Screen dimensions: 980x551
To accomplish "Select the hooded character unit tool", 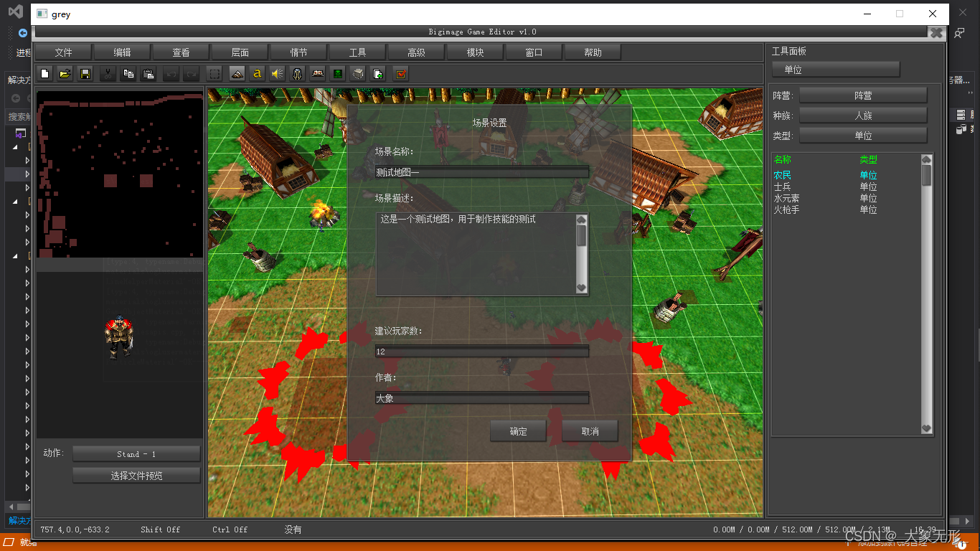I will (x=297, y=73).
